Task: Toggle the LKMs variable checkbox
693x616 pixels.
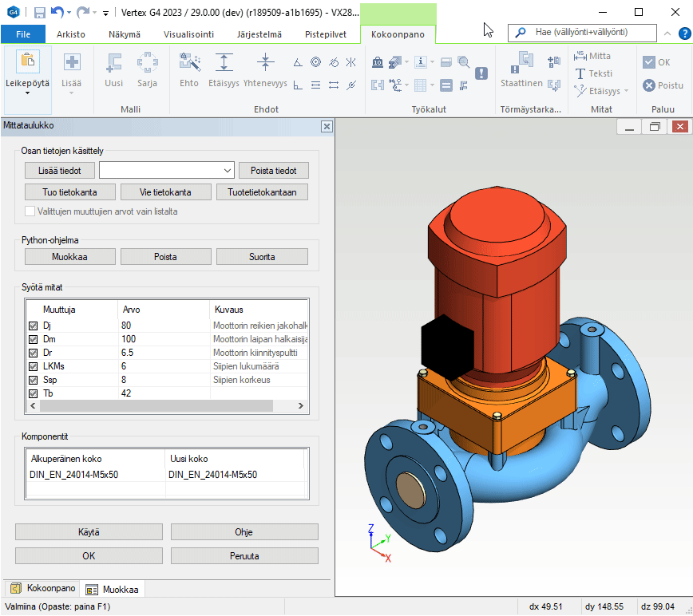Action: [x=34, y=366]
